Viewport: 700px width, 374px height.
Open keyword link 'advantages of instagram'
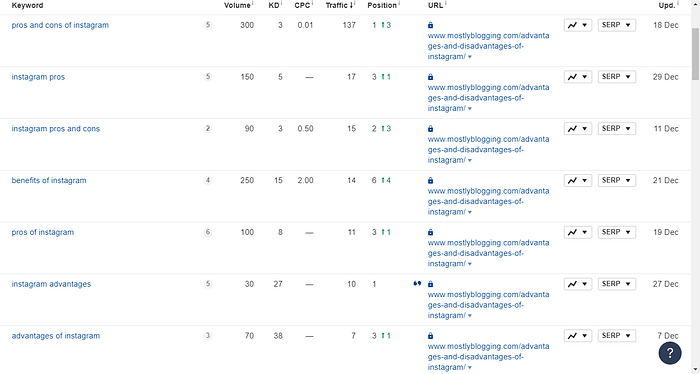coord(56,336)
